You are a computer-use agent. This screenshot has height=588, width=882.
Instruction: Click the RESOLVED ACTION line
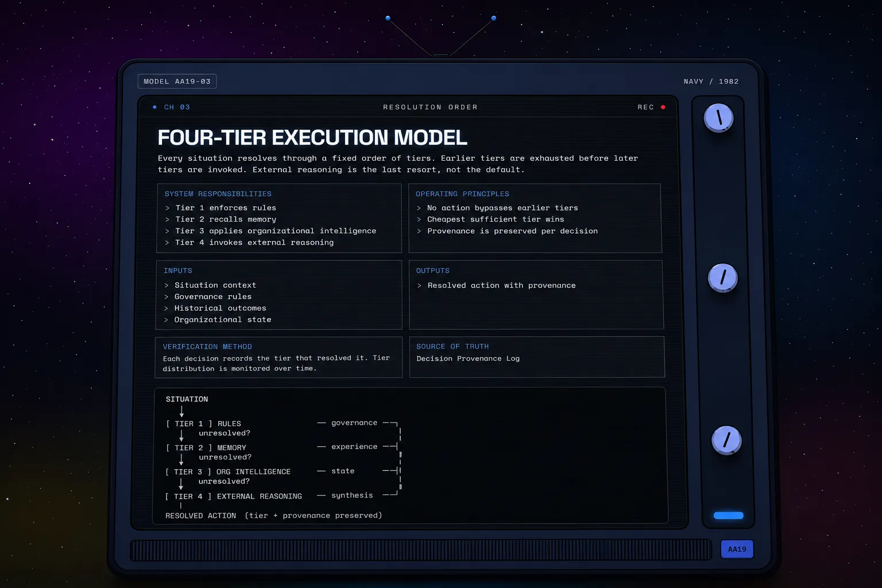(273, 516)
